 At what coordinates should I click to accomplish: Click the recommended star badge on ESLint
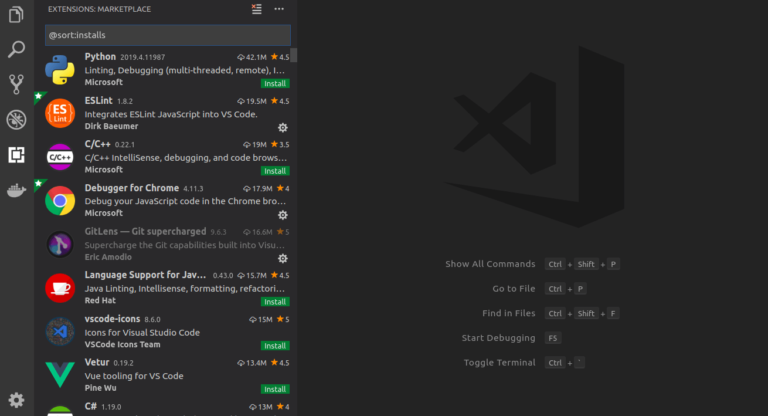coord(39,97)
